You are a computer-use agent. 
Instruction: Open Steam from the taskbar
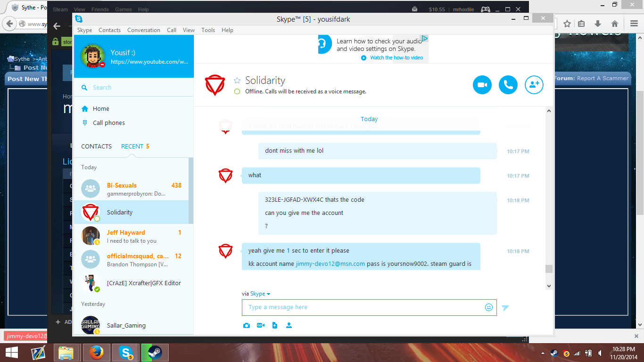[x=154, y=352]
